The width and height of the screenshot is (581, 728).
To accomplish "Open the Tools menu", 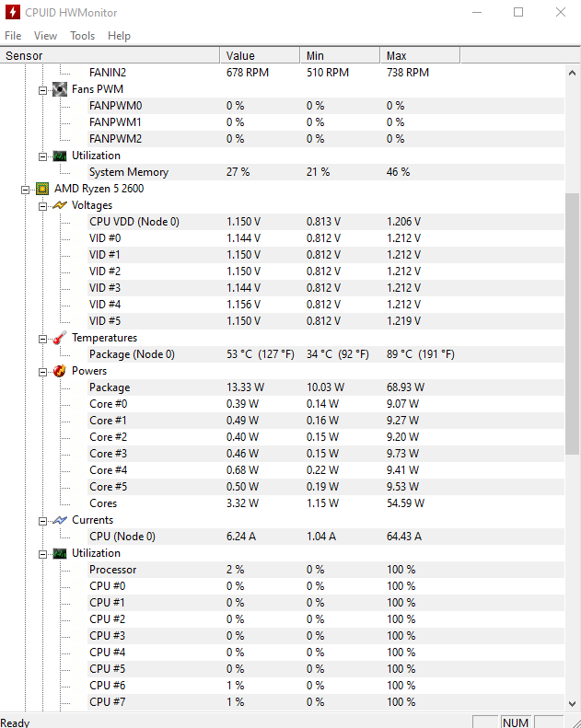I will click(x=82, y=36).
